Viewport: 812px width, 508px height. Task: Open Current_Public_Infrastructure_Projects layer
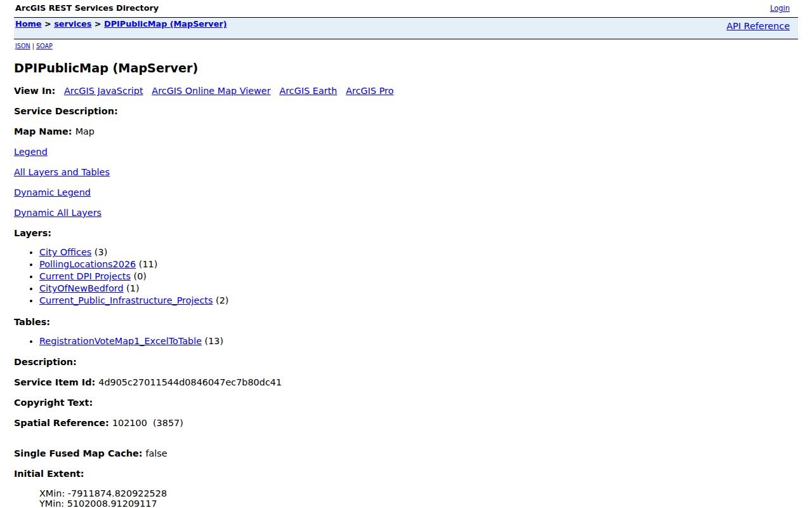(x=126, y=300)
